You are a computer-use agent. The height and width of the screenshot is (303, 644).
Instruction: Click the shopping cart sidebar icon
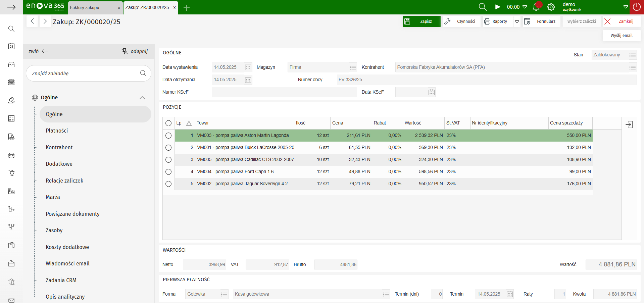click(11, 173)
